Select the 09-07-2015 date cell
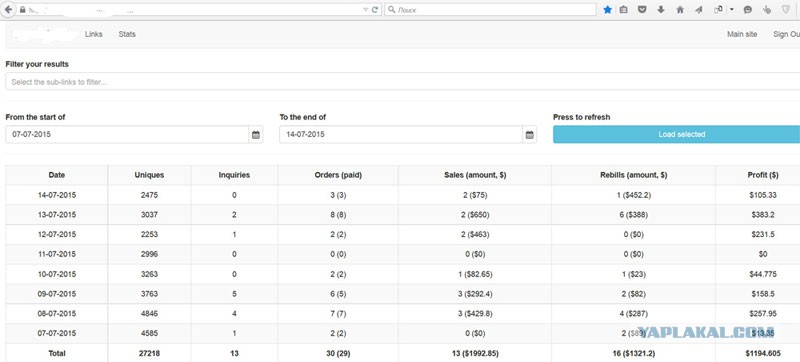Screen dimensions: 800x362 (57, 294)
